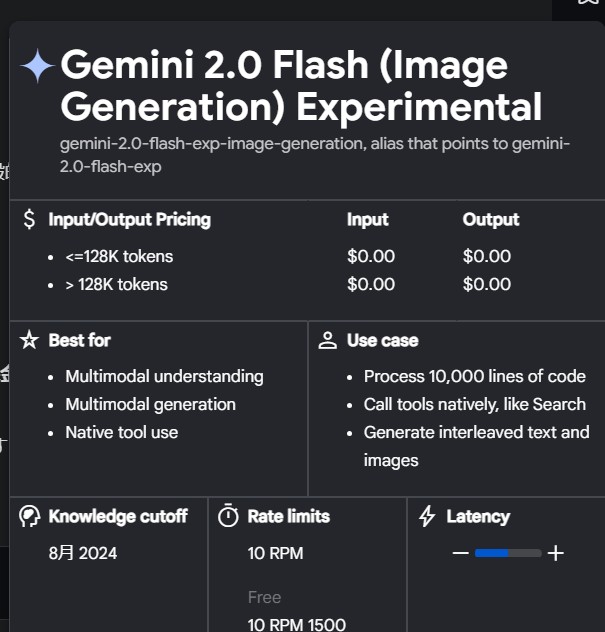
Task: Click the Rate limits heading
Action: pos(289,516)
